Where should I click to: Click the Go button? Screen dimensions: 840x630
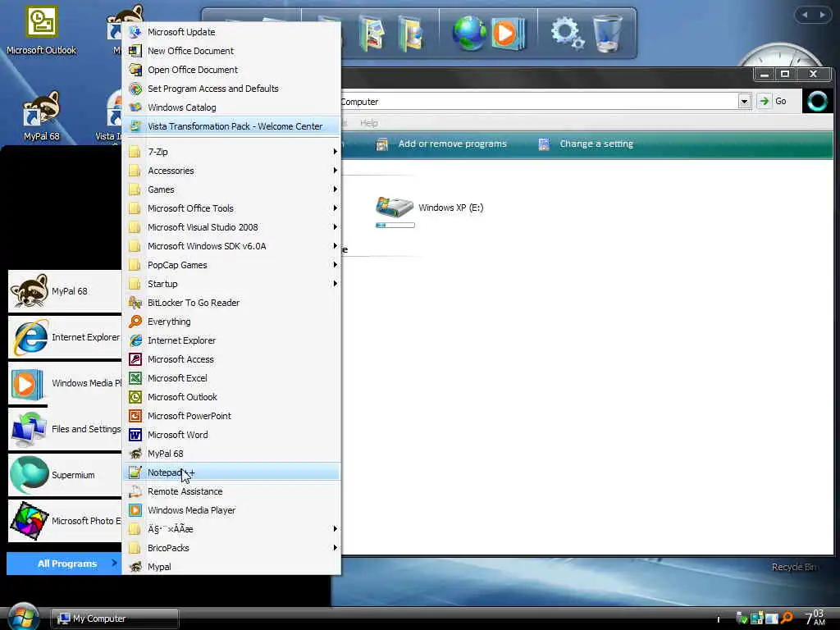[x=773, y=101]
